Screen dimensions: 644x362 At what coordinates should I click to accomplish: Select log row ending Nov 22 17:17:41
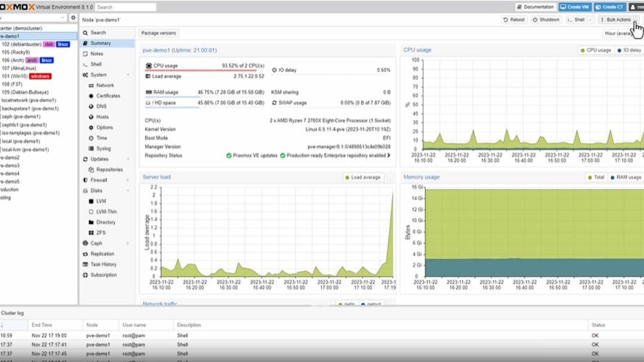(322, 345)
